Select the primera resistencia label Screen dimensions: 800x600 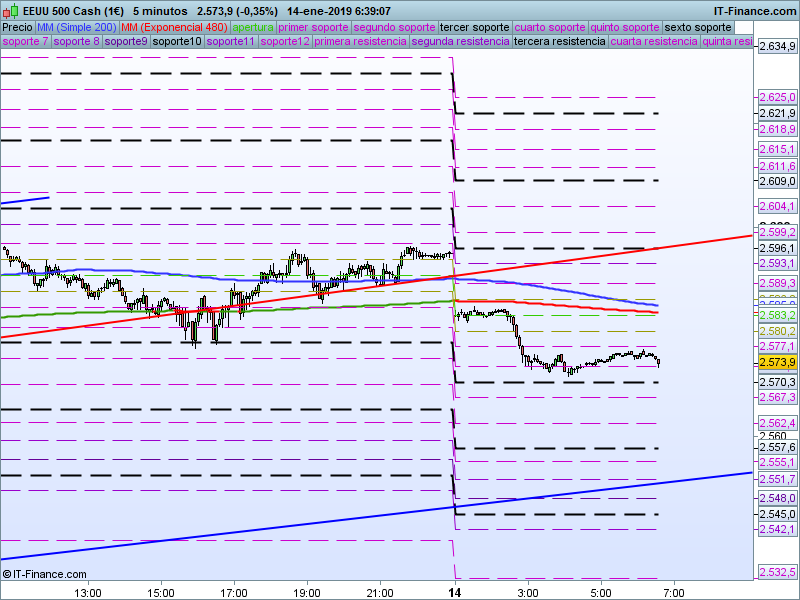(x=360, y=41)
